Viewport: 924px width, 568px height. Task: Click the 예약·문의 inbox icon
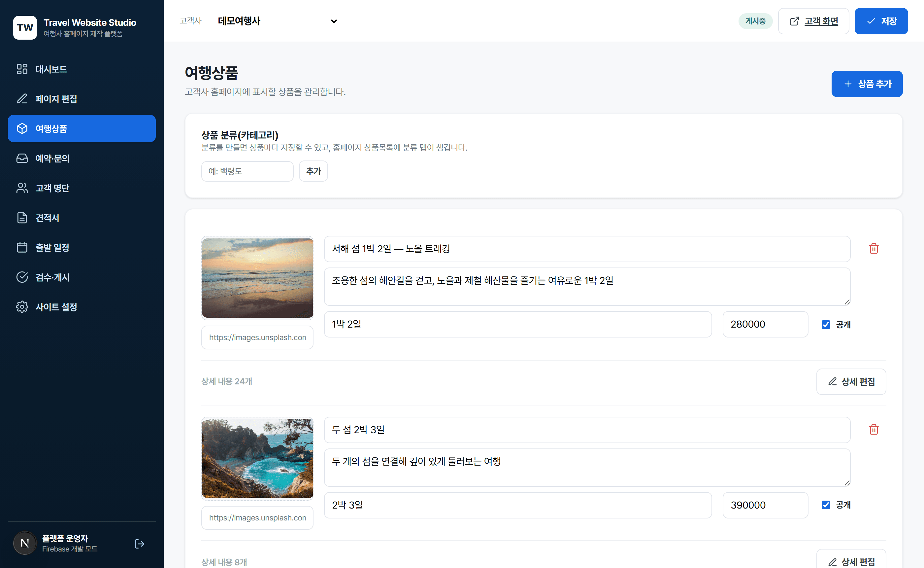coord(22,158)
